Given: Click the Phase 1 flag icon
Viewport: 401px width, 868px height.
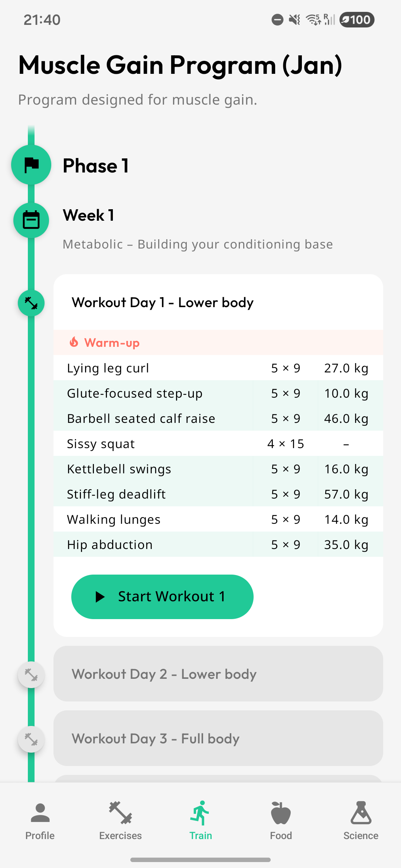Looking at the screenshot, I should coord(31,164).
